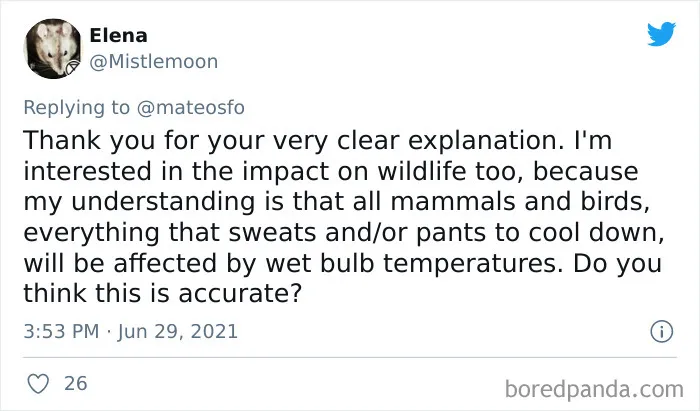This screenshot has width=700, height=411.
Task: Click the display name Elena
Action: pos(118,36)
